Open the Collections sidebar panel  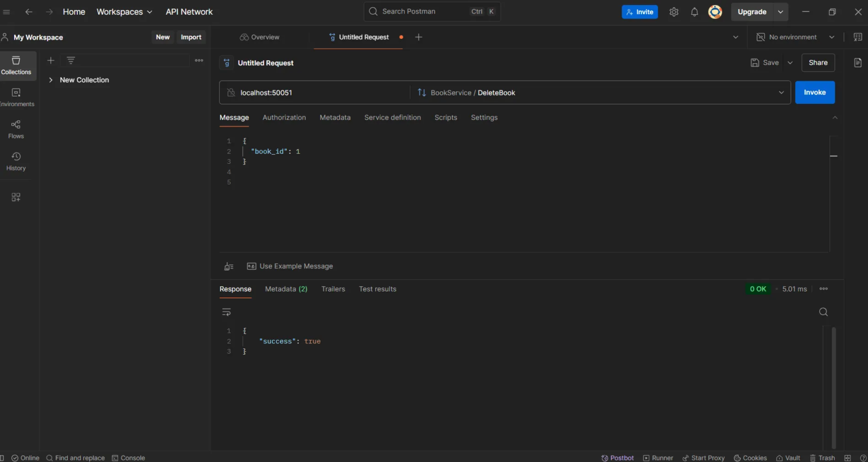(x=16, y=66)
